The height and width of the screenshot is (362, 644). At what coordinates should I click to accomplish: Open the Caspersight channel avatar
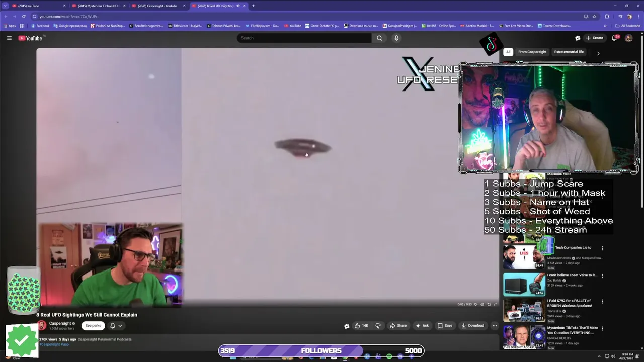pos(42,326)
